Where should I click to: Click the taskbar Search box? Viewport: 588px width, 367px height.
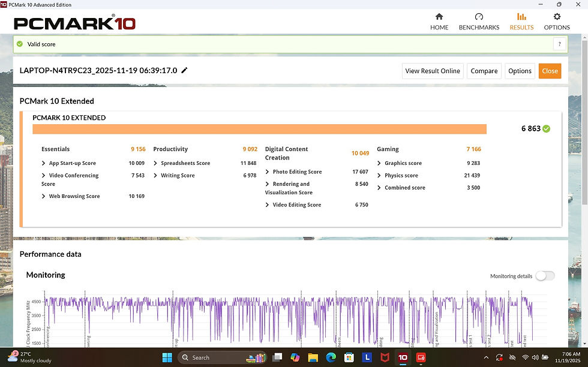coord(222,357)
